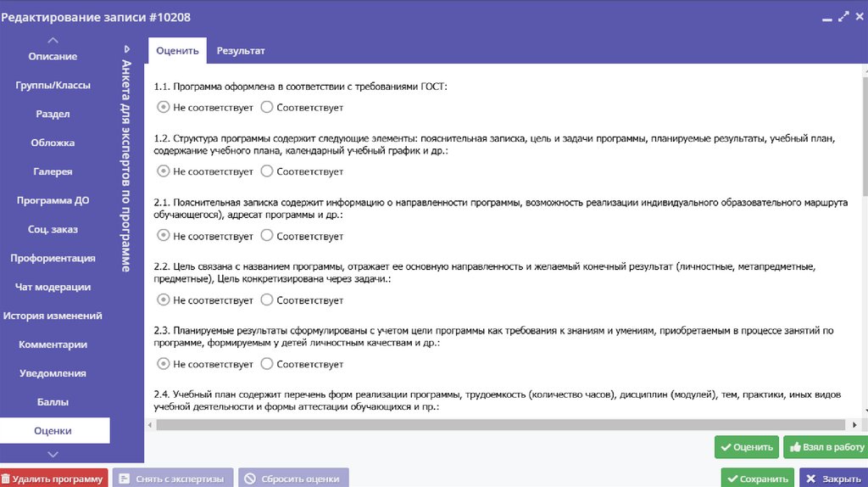The height and width of the screenshot is (487, 868).
Task: Switch to the Результат tab
Action: click(x=240, y=50)
